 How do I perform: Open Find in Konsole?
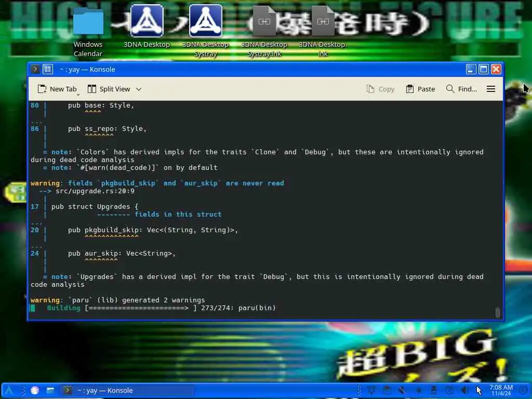[461, 89]
